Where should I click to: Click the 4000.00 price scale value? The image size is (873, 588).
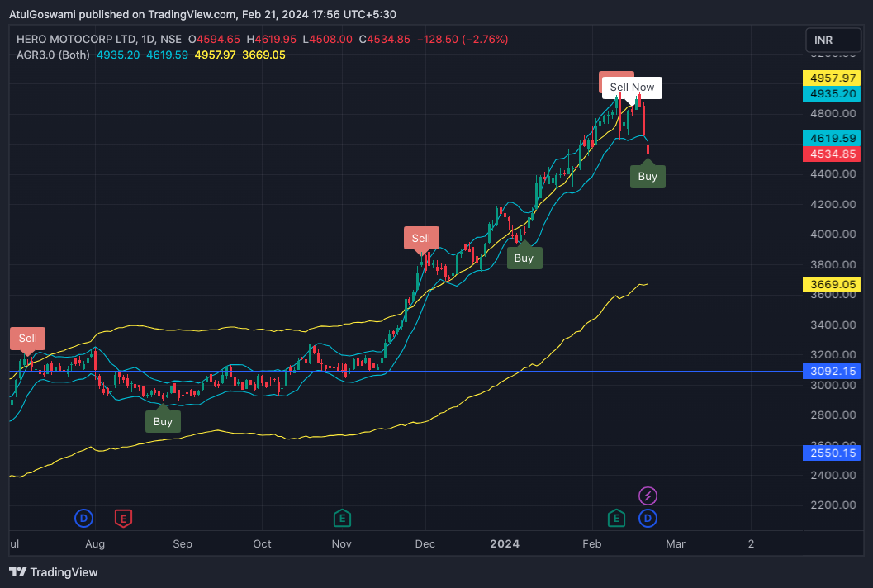[x=833, y=234]
